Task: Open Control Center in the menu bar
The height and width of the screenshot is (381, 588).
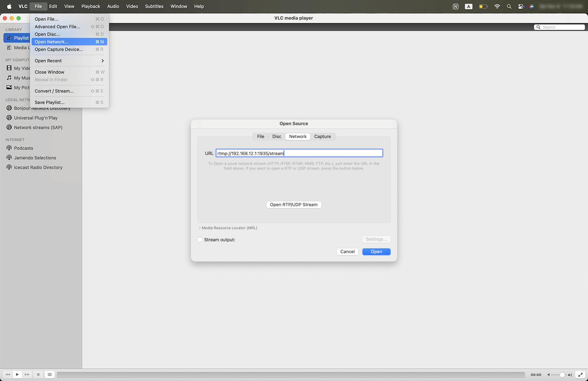Action: click(x=521, y=6)
